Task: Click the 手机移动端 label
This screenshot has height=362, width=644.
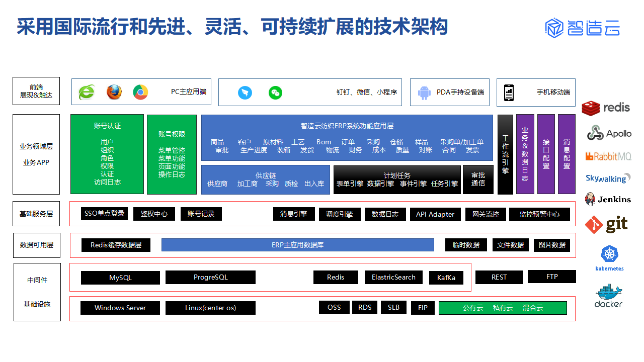Action: (x=553, y=93)
